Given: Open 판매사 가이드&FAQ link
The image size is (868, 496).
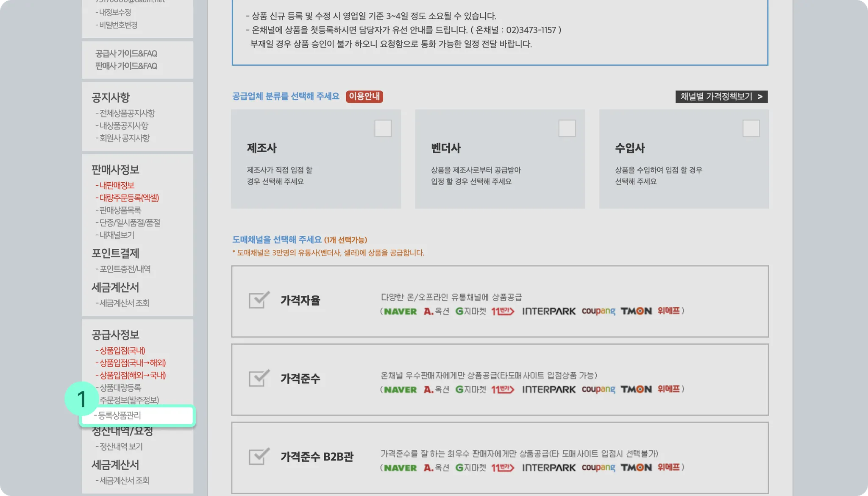Looking at the screenshot, I should (x=126, y=66).
